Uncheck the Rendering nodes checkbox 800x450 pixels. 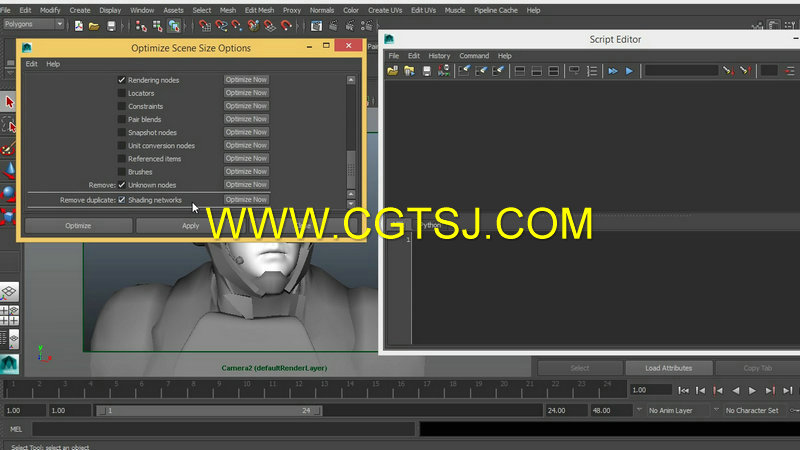[121, 80]
